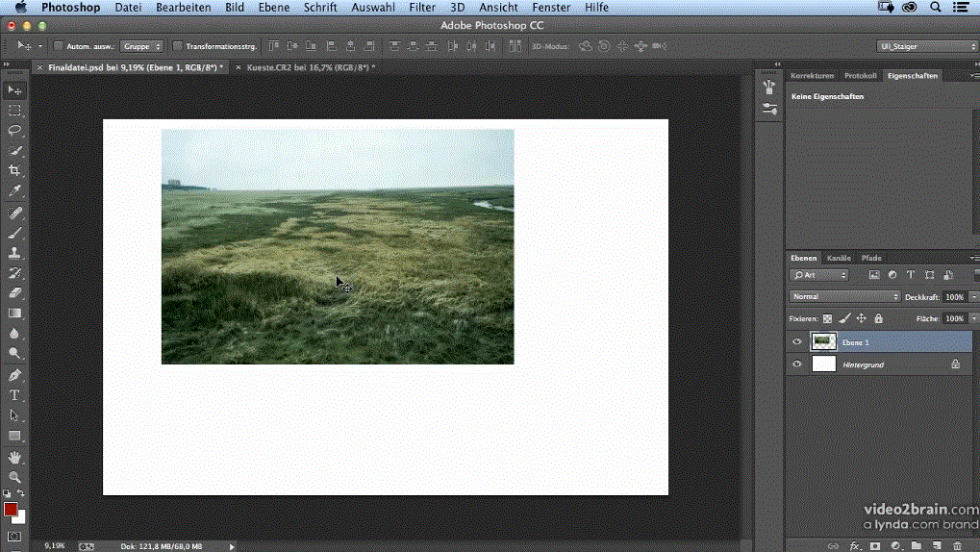The height and width of the screenshot is (552, 980).
Task: Select the Move tool
Action: tap(14, 90)
